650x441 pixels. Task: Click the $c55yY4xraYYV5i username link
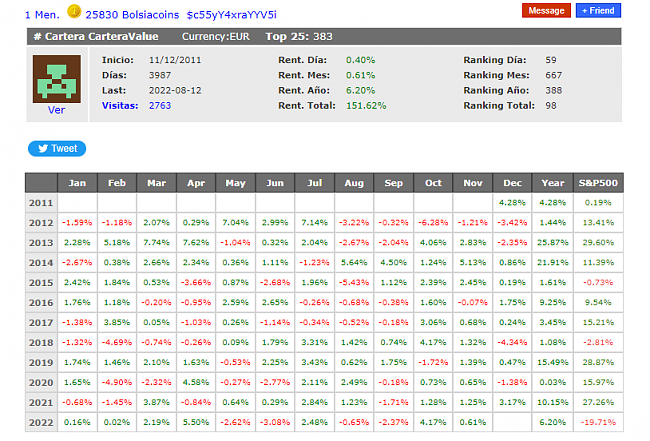tap(231, 15)
